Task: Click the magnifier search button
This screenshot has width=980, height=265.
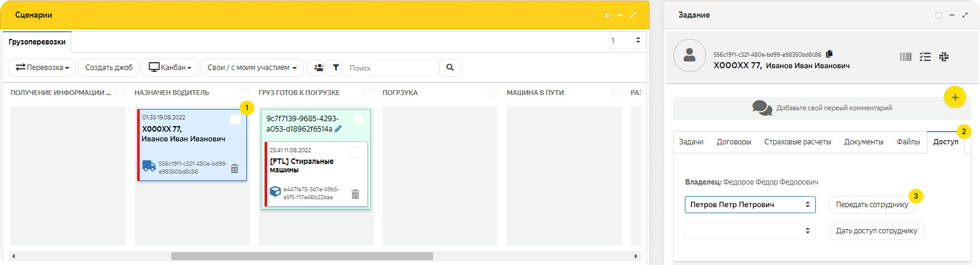Action: point(450,68)
